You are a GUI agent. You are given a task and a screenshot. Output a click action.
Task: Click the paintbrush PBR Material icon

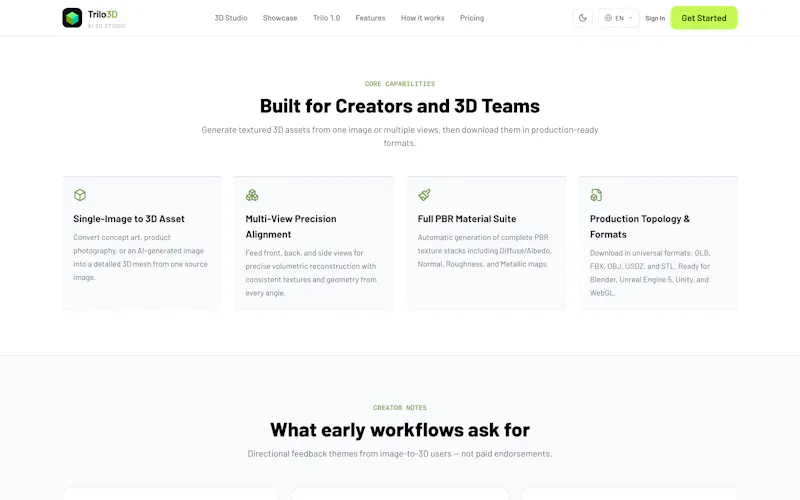pos(424,194)
